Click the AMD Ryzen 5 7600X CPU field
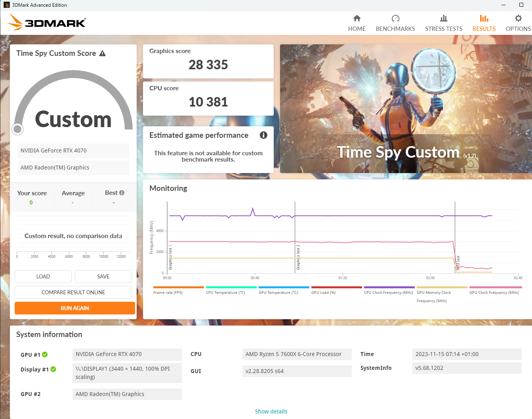The image size is (532, 419). click(x=297, y=354)
